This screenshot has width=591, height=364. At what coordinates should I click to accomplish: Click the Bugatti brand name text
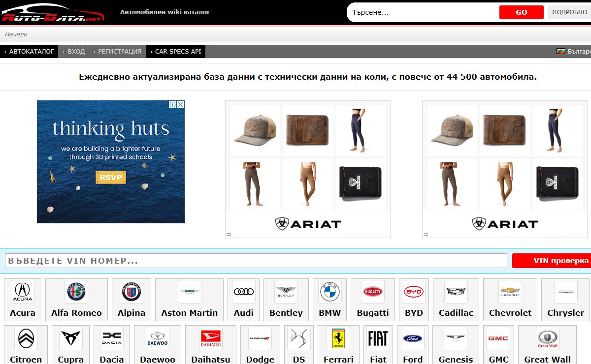tap(373, 313)
